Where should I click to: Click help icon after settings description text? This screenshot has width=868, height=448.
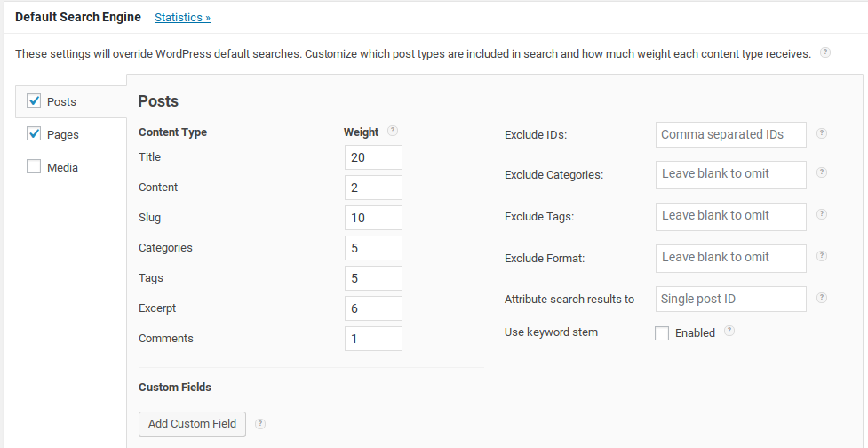click(824, 52)
